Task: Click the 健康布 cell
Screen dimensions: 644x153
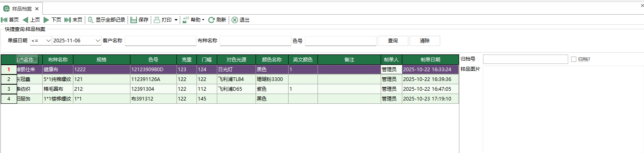Action: (58, 70)
